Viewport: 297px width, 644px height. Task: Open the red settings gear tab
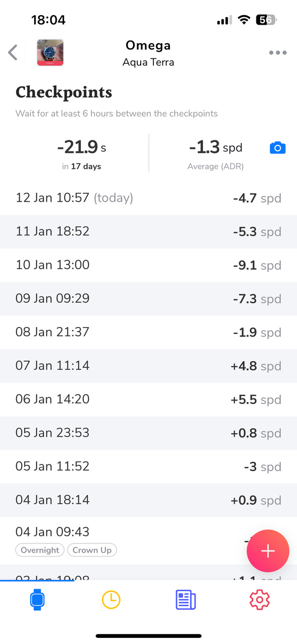260,600
